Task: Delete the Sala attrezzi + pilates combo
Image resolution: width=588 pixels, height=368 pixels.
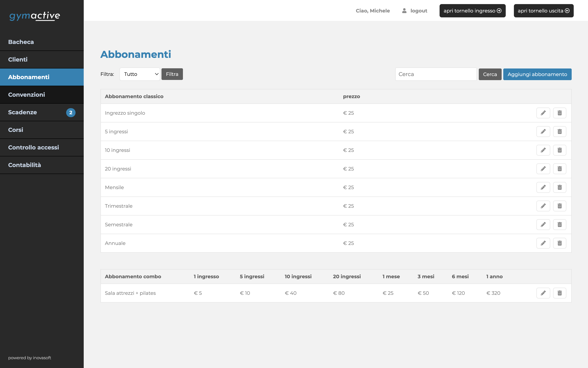Action: point(560,293)
